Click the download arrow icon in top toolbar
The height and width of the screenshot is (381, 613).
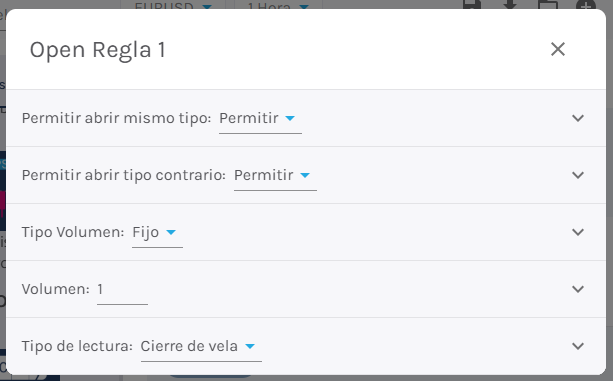click(x=509, y=4)
